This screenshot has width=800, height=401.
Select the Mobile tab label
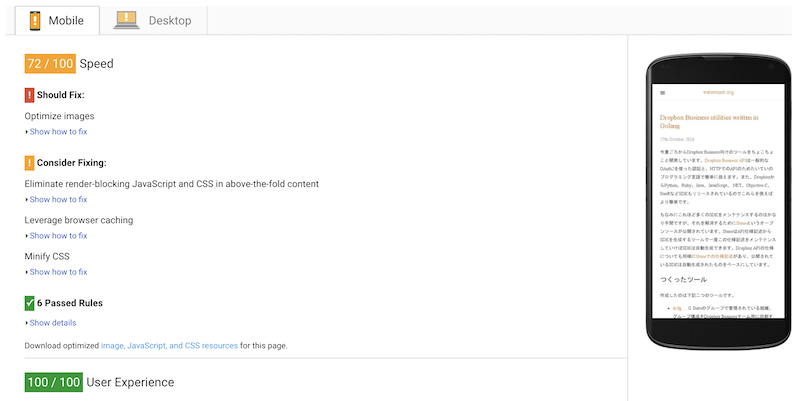[66, 20]
